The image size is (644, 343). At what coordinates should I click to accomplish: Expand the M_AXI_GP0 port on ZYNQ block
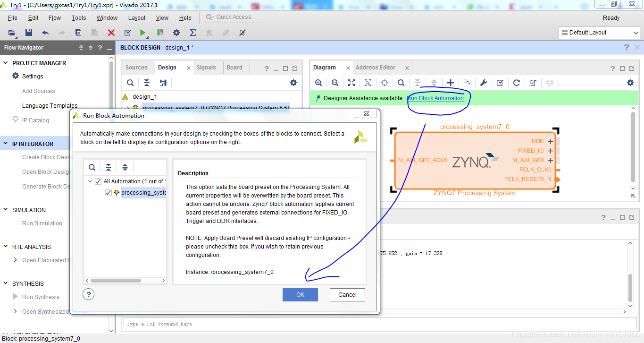[x=550, y=160]
